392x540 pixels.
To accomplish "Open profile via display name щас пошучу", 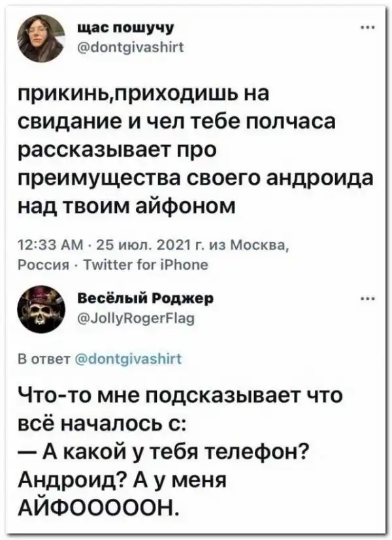I will point(125,29).
